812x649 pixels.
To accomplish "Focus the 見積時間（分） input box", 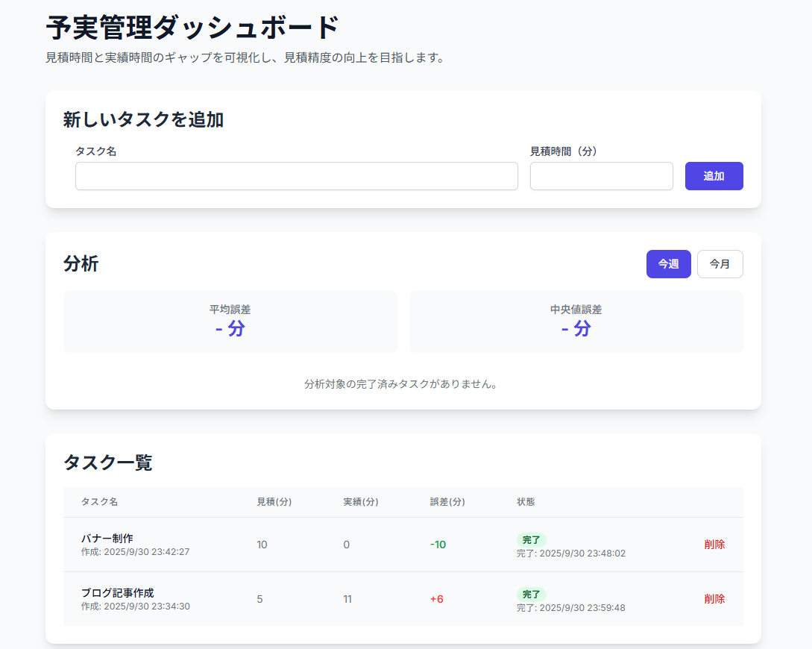I will tap(601, 176).
